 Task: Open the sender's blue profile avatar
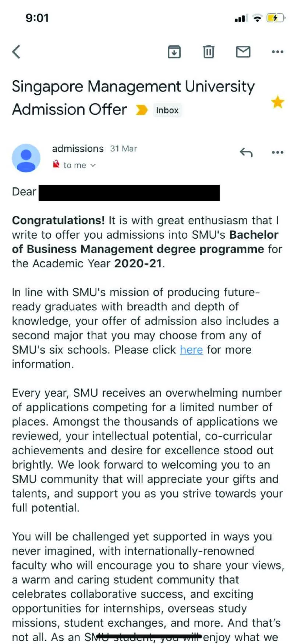26,158
